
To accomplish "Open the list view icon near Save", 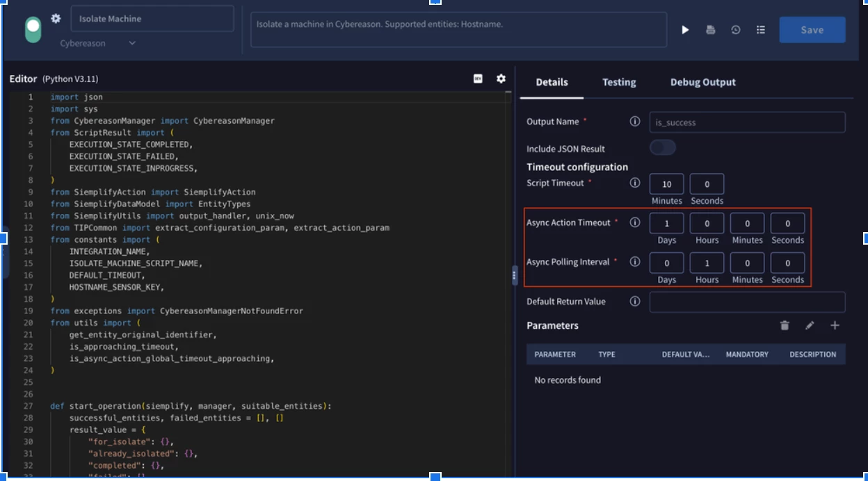I will tap(761, 30).
